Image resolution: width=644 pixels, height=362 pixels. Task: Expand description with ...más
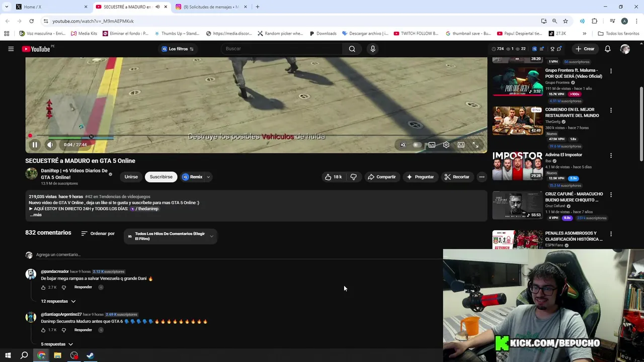point(36,215)
